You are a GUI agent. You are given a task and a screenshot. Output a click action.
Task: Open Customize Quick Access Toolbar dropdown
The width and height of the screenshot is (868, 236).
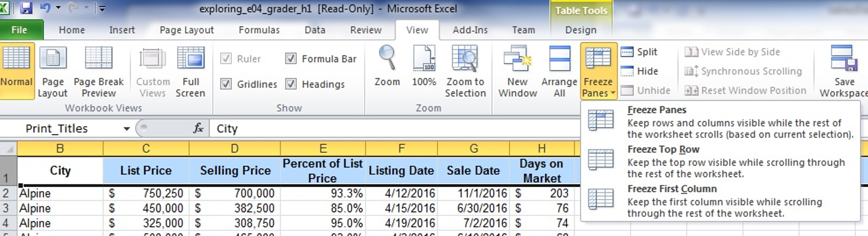click(102, 8)
